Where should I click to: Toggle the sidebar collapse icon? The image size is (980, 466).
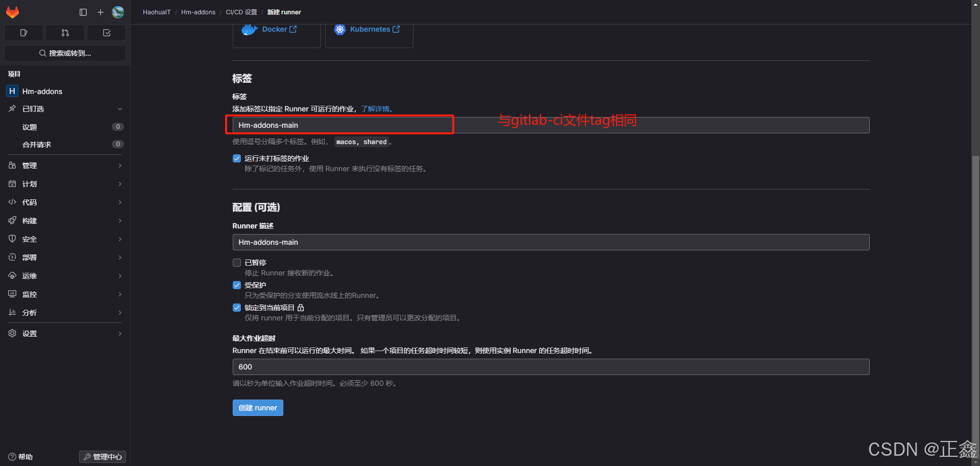point(83,12)
